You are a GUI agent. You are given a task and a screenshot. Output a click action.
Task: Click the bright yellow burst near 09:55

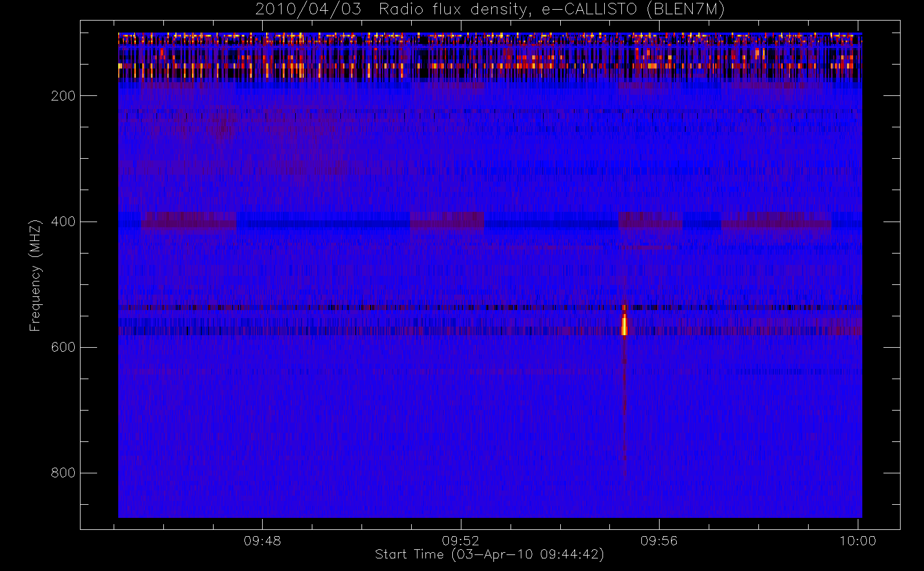pos(624,324)
